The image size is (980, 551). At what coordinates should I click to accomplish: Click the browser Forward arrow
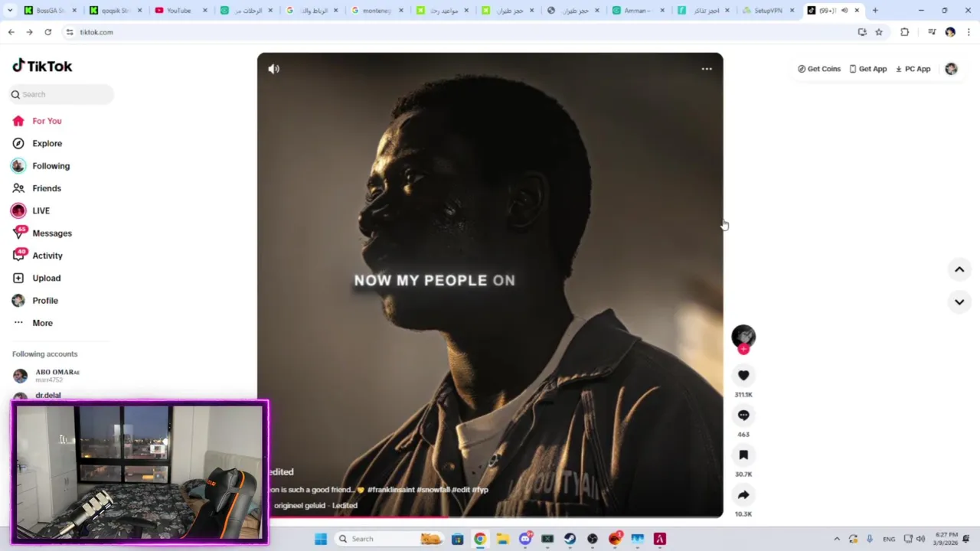click(29, 32)
